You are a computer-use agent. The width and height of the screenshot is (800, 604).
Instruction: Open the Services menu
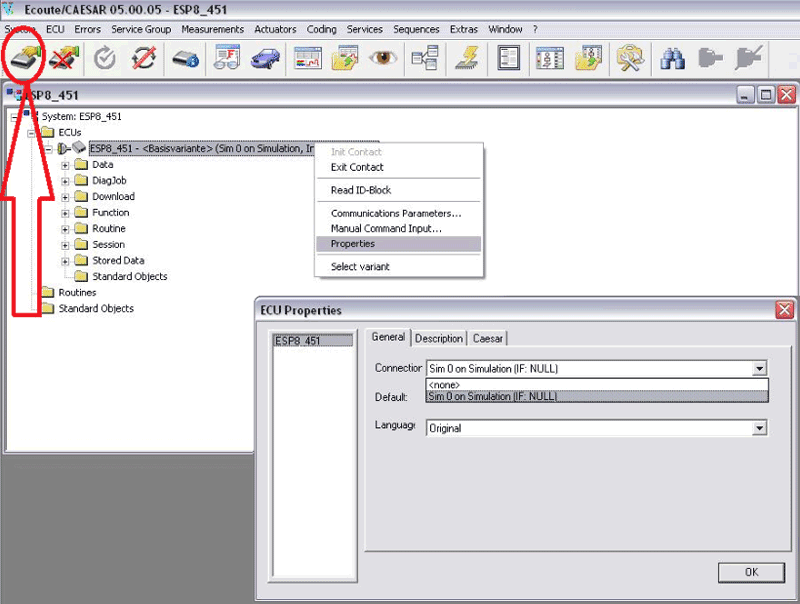365,29
